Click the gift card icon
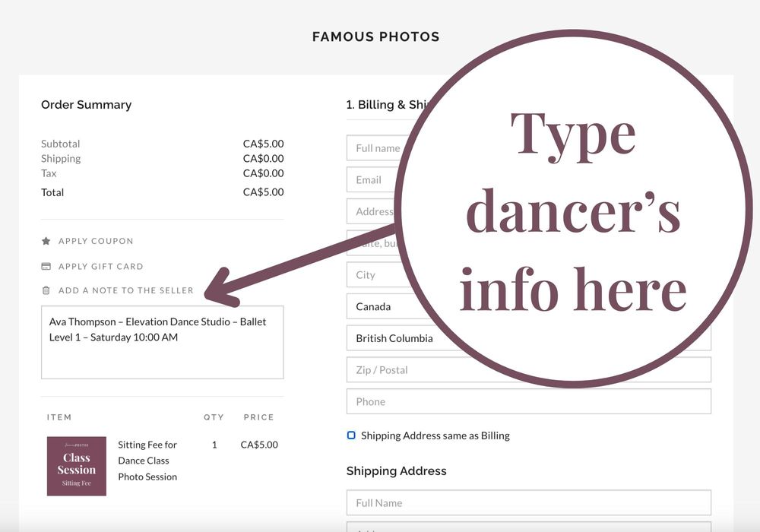 point(46,267)
